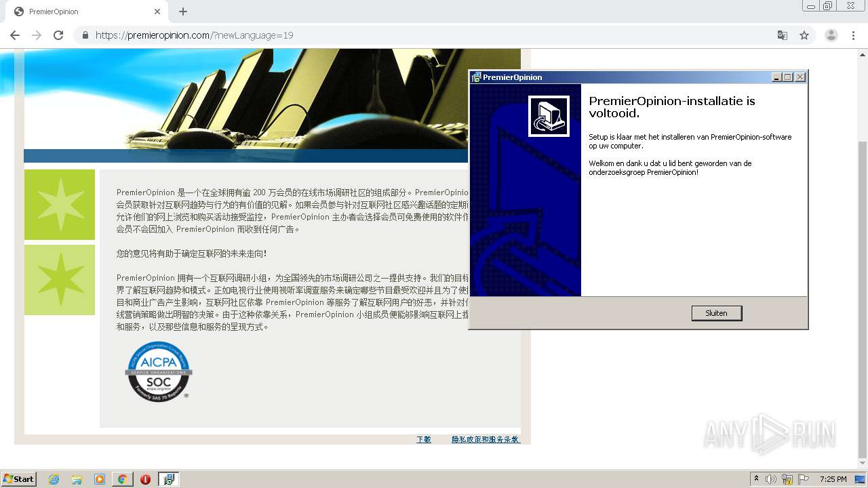The image size is (868, 488).
Task: Open the Chrome three-dot menu
Action: 854,35
